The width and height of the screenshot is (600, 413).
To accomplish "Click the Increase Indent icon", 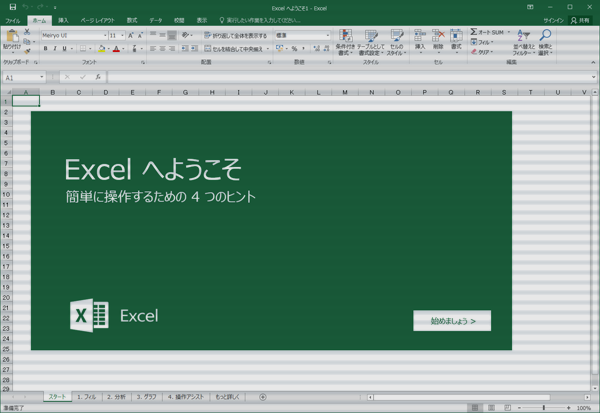I will [194, 49].
